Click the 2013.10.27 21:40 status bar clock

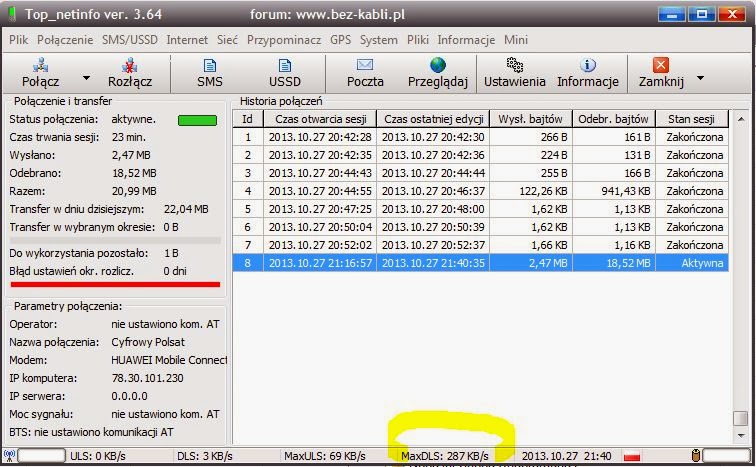point(567,456)
